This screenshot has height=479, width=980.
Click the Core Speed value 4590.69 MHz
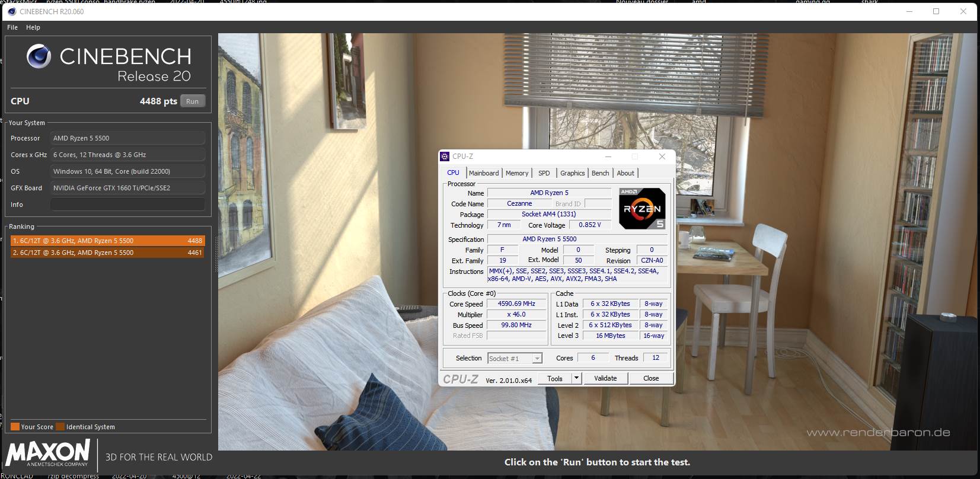(516, 304)
